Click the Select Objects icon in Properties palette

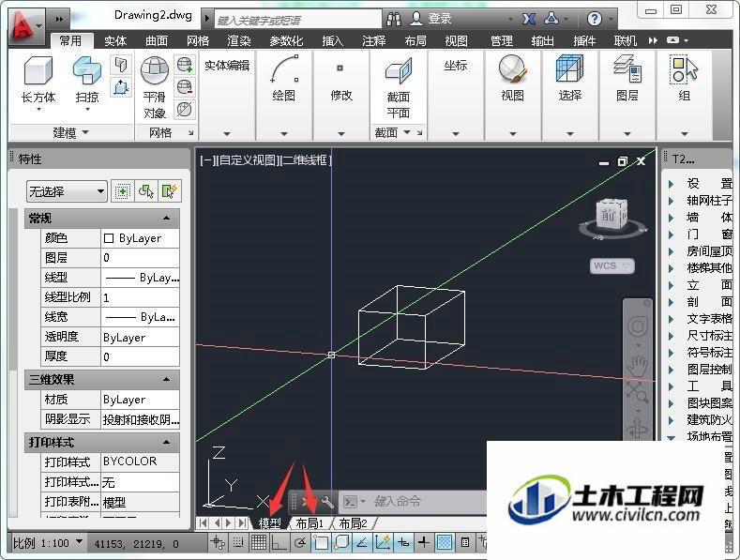(x=146, y=191)
